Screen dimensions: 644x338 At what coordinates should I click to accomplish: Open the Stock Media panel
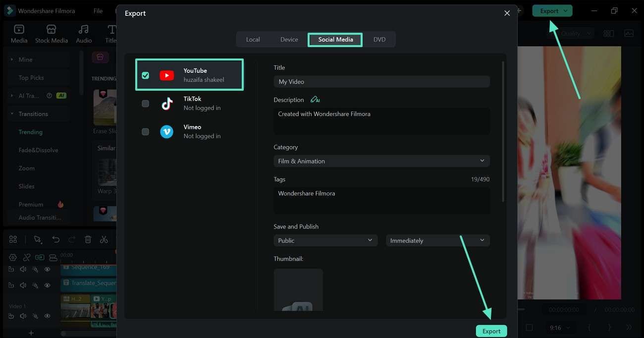[52, 34]
